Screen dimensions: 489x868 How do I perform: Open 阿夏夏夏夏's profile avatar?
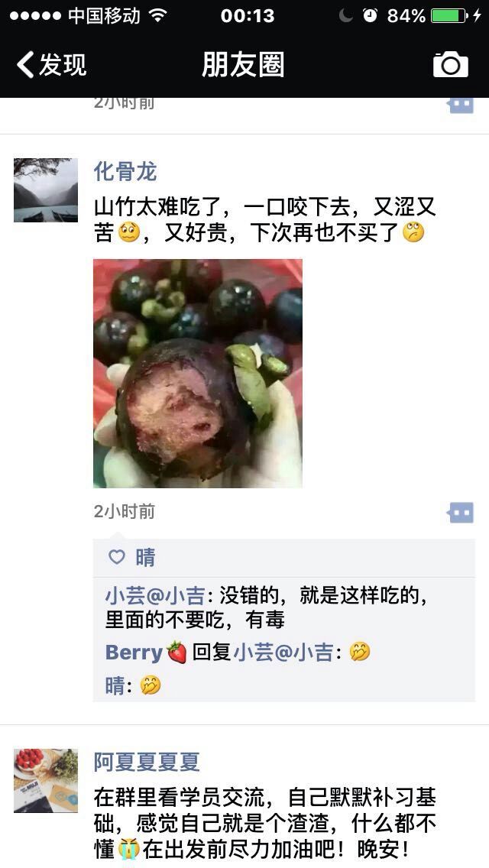[x=46, y=781]
